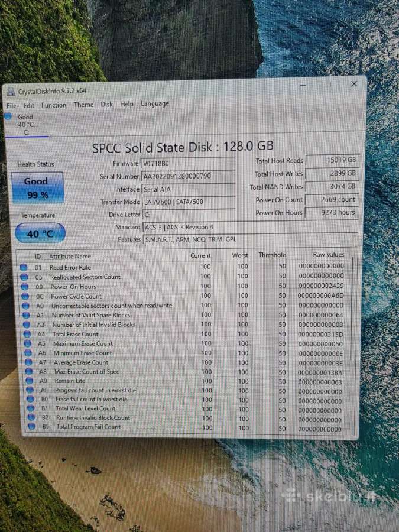Click the Current column header

click(200, 255)
